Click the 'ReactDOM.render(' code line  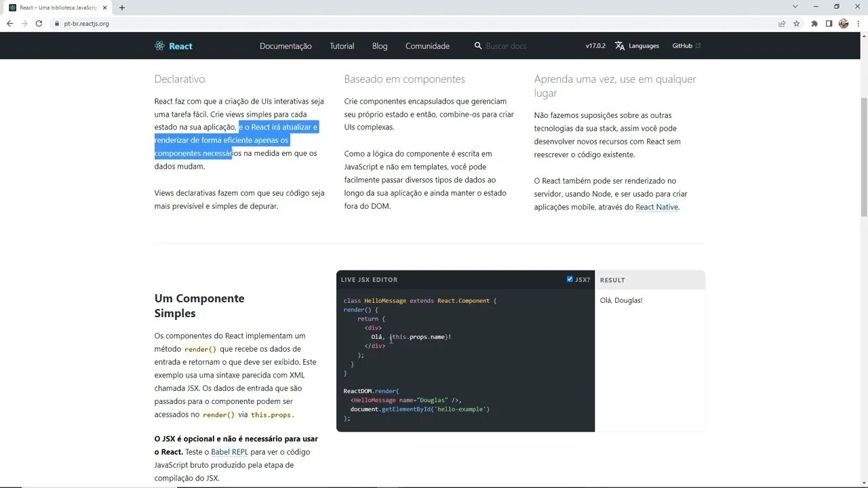click(372, 391)
